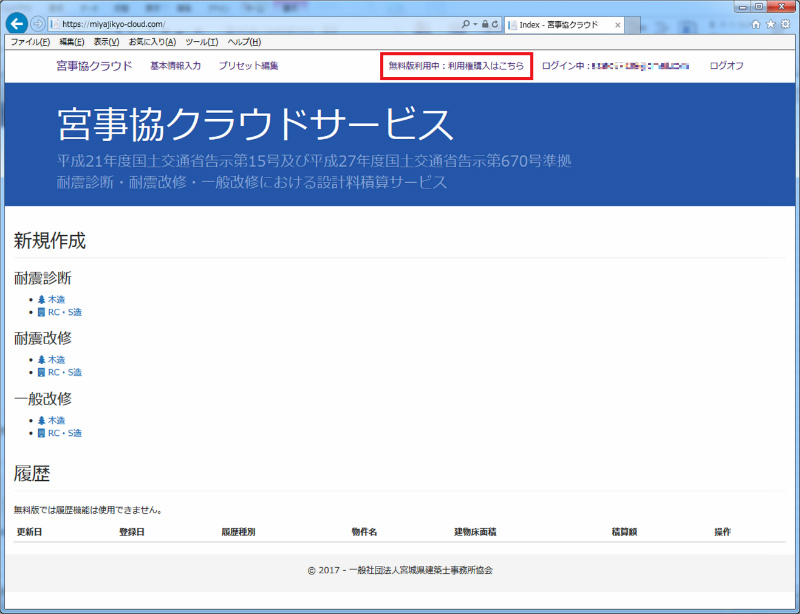Open browser settings with the gear icon
This screenshot has width=800, height=614.
[786, 24]
